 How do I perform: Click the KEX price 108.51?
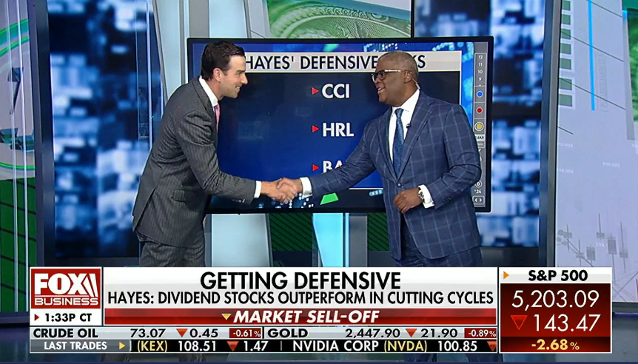point(198,346)
